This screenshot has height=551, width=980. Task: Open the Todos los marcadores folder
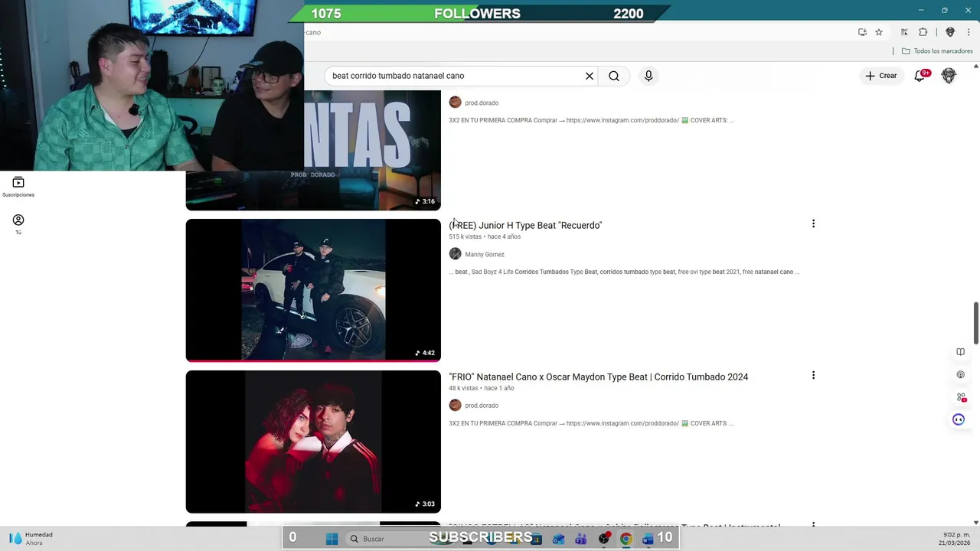(937, 51)
